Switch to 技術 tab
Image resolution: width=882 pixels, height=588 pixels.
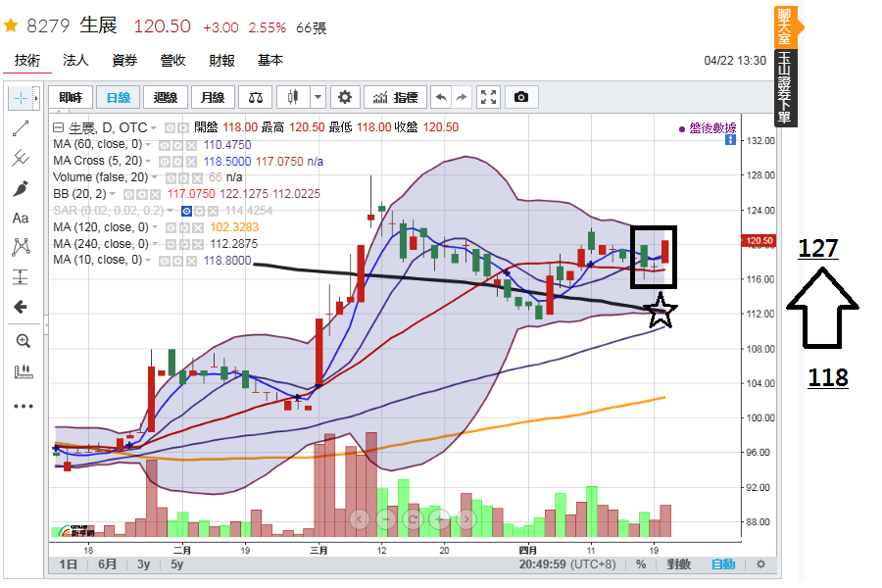coord(27,60)
